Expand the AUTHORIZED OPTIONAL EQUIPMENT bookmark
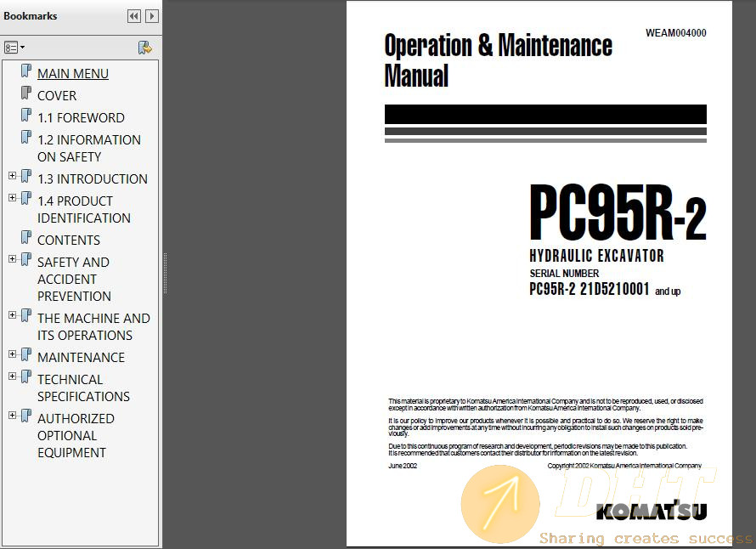The width and height of the screenshot is (756, 549). pos(13,416)
